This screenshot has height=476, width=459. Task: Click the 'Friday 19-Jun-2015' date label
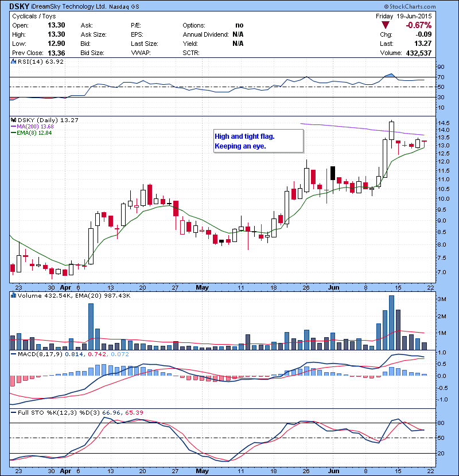[404, 16]
